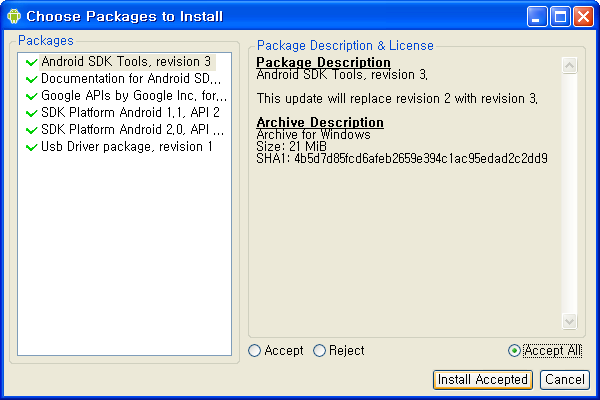Click the Install Accepted button
The height and width of the screenshot is (400, 600).
click(x=483, y=380)
